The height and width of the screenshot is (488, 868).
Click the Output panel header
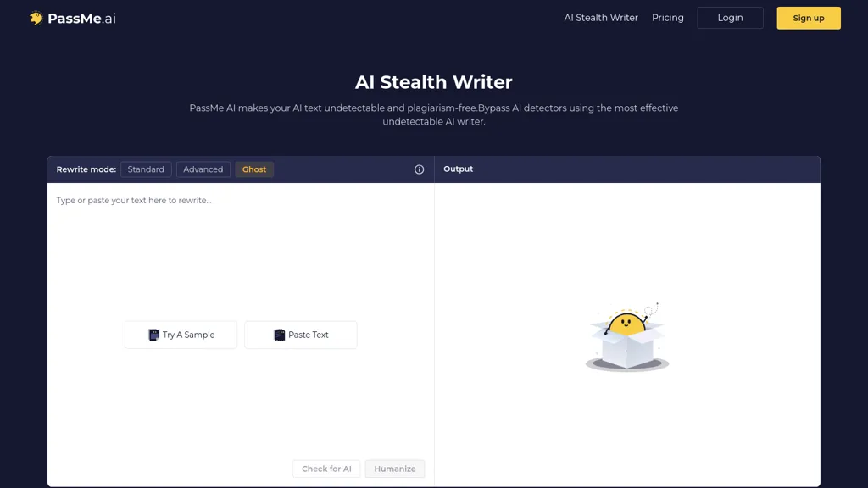pos(458,169)
